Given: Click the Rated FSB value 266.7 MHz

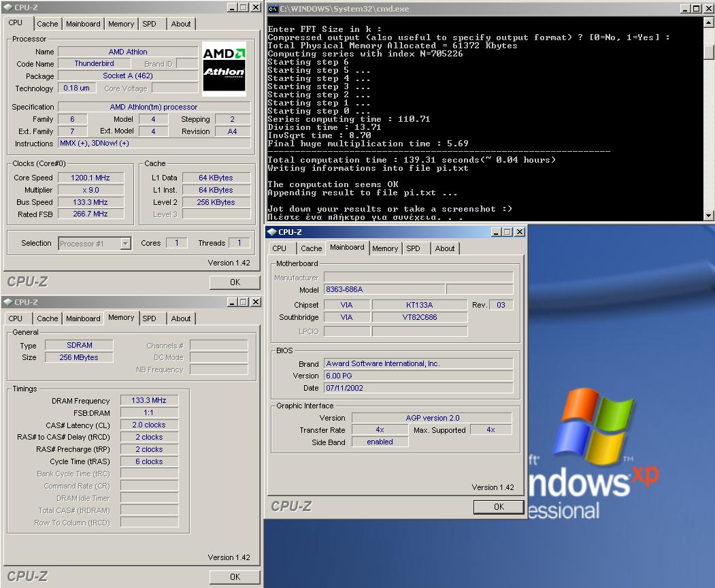Looking at the screenshot, I should tap(90, 214).
